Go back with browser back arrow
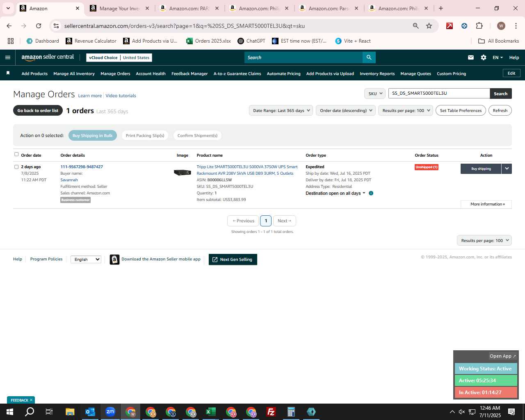This screenshot has height=420, width=525. [x=9, y=26]
